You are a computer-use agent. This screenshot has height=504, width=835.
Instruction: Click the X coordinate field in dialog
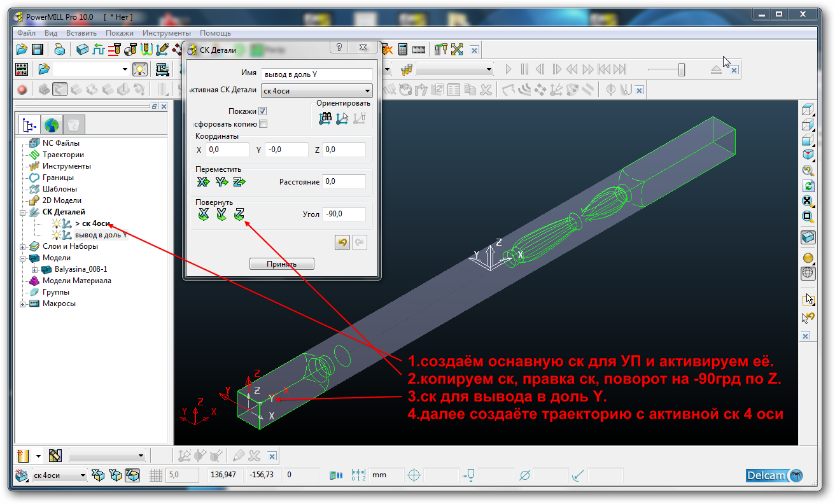click(227, 150)
